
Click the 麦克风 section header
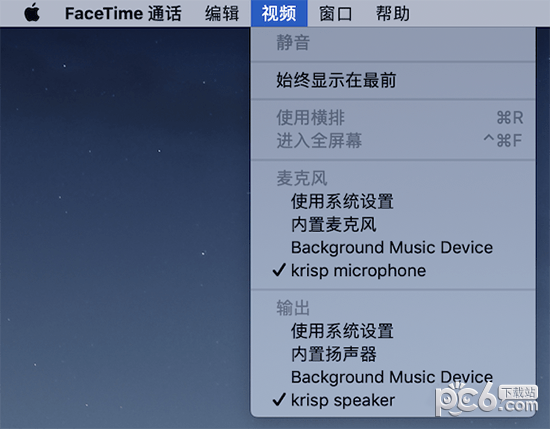302,178
